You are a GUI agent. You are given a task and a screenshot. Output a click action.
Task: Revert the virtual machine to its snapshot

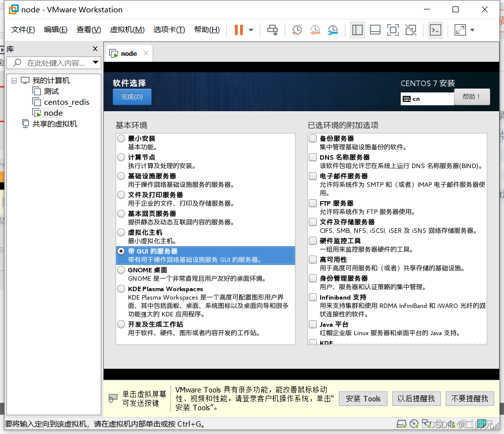315,30
